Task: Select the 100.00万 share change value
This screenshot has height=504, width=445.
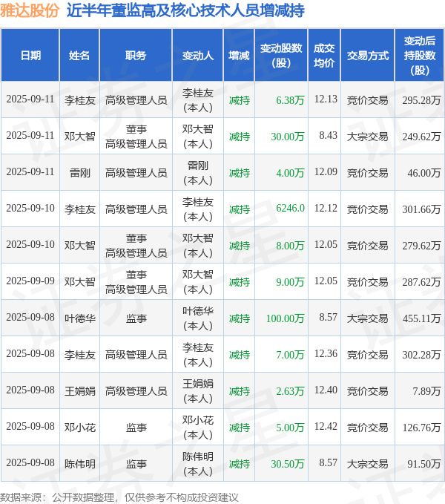Action: (285, 318)
